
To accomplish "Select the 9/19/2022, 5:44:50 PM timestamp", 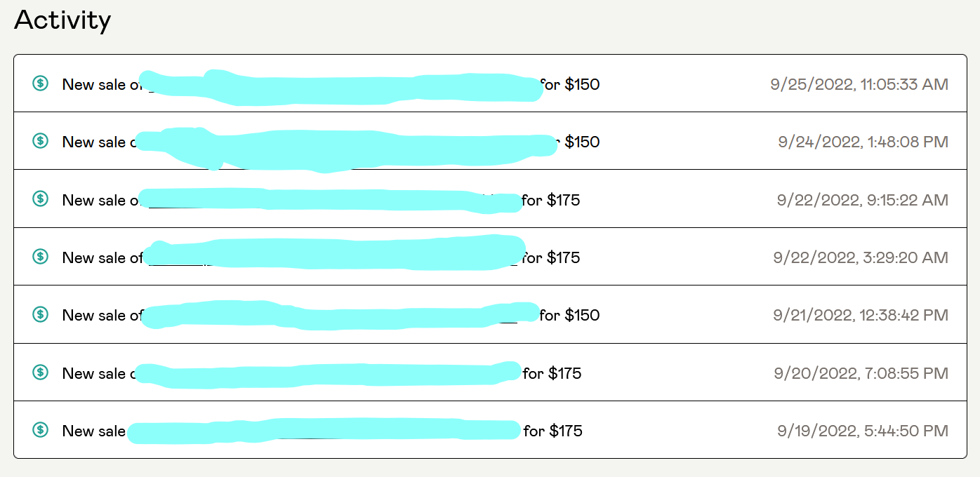I will coord(863,431).
